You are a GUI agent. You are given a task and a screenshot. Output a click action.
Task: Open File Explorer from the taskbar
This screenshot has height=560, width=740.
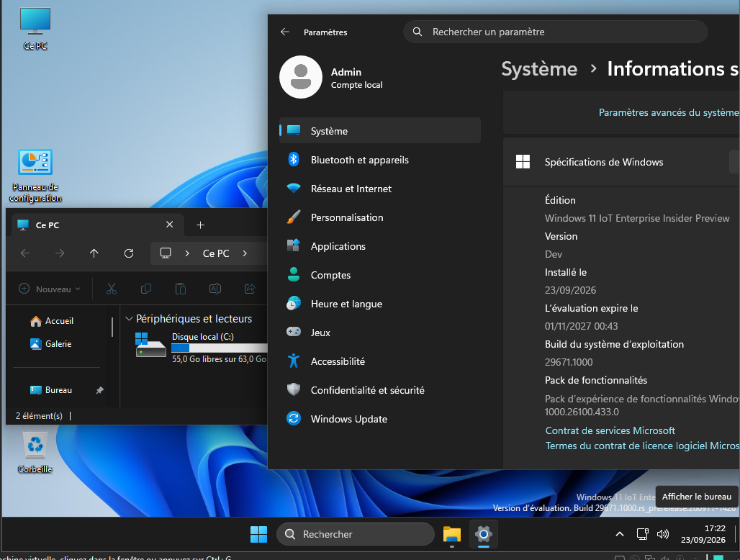click(451, 534)
